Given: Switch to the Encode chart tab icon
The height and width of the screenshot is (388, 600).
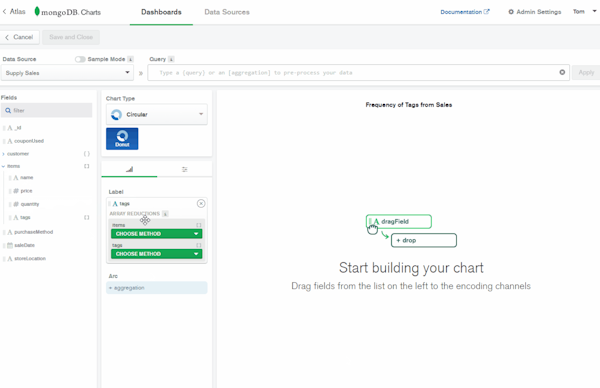Looking at the screenshot, I should [x=129, y=169].
